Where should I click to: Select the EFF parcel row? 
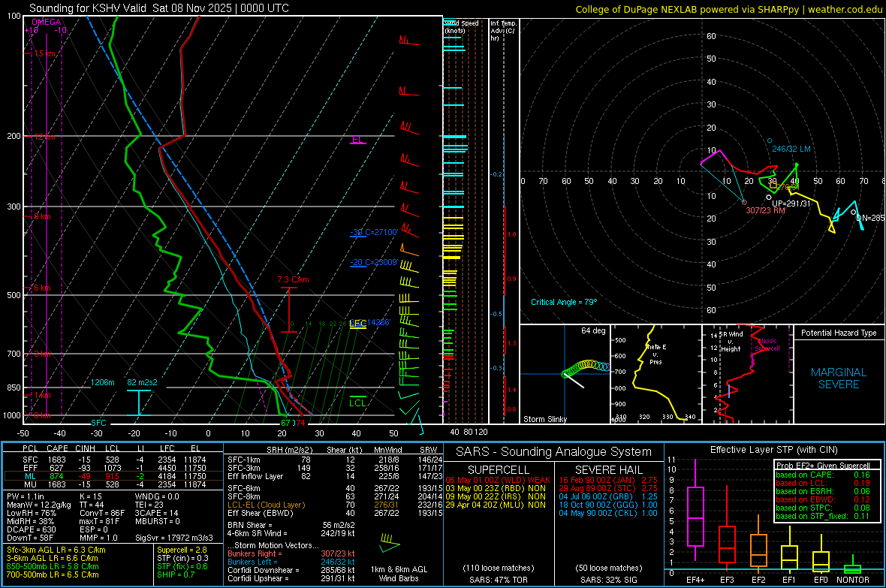click(x=113, y=468)
